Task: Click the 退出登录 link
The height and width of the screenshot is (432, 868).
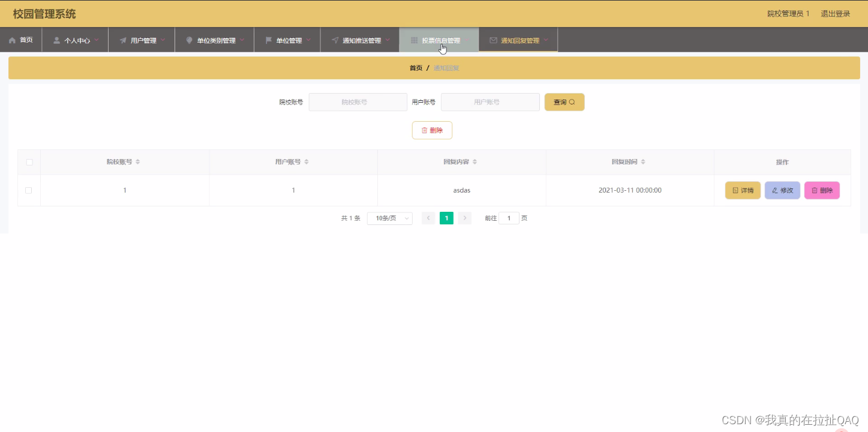Action: click(836, 14)
